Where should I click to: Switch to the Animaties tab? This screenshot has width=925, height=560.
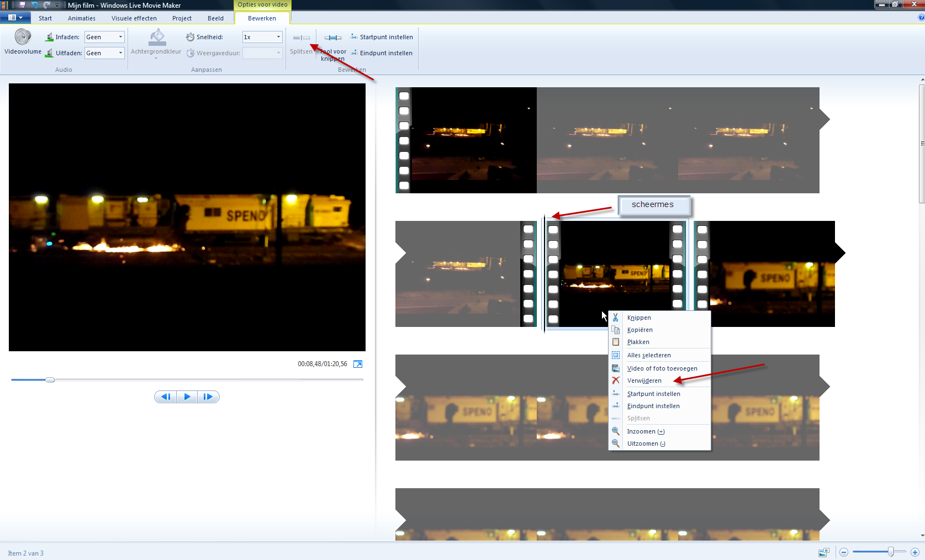tap(82, 18)
